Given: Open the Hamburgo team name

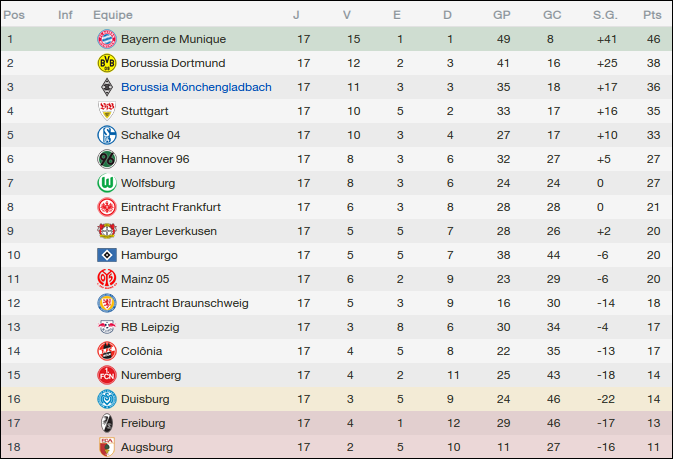Looking at the screenshot, I should 149,255.
